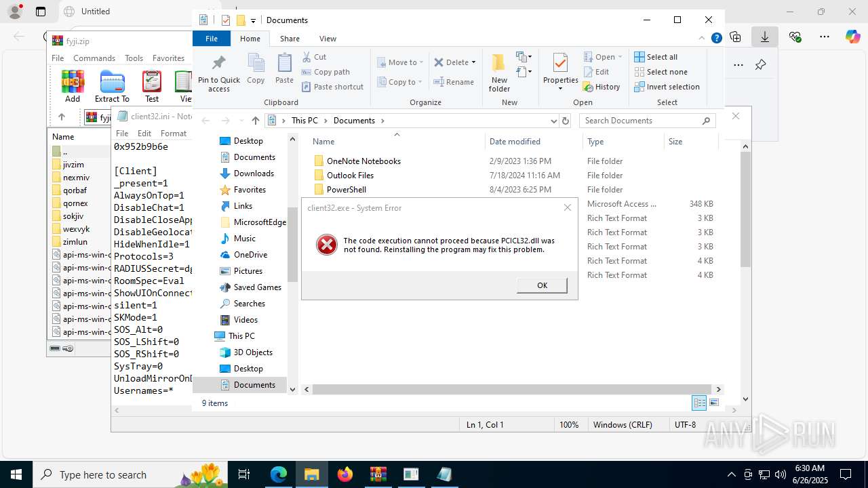Viewport: 868px width, 488px height.
Task: Select the Outlook Files folder
Action: pyautogui.click(x=350, y=176)
